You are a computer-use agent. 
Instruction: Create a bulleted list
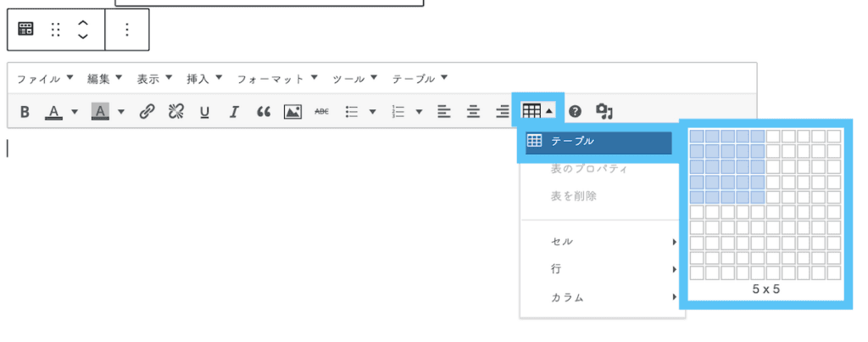point(352,112)
